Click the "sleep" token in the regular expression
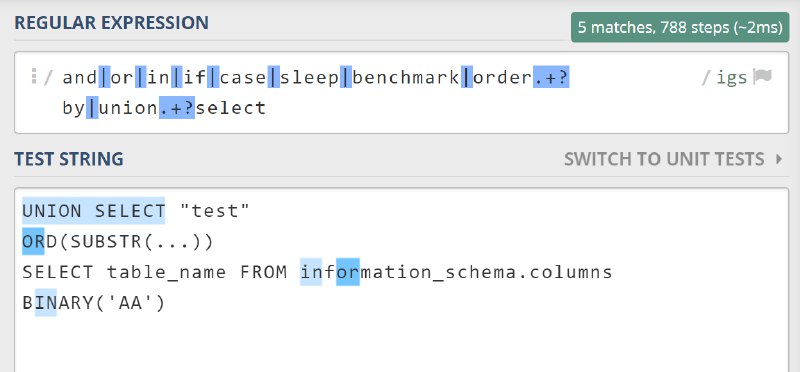 pyautogui.click(x=309, y=78)
